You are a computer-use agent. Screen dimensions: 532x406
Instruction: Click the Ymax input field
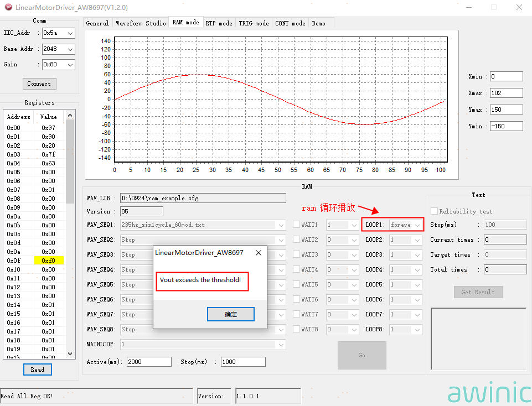pos(506,110)
